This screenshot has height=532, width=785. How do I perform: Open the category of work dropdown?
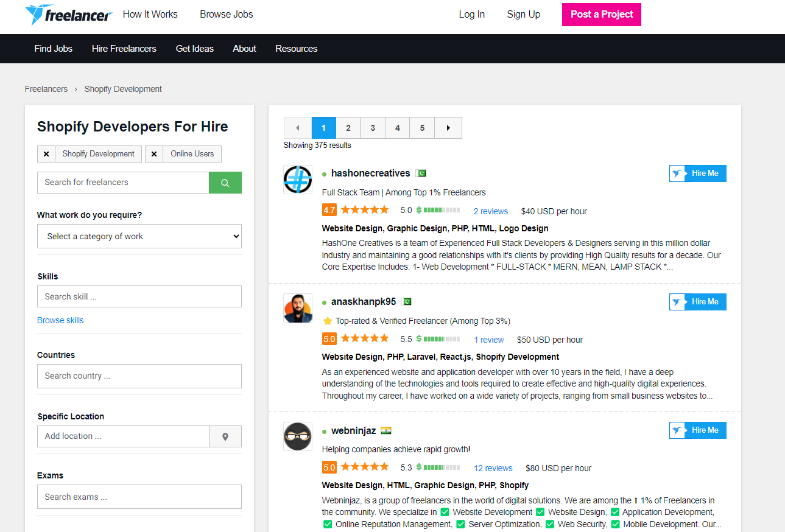click(x=139, y=236)
